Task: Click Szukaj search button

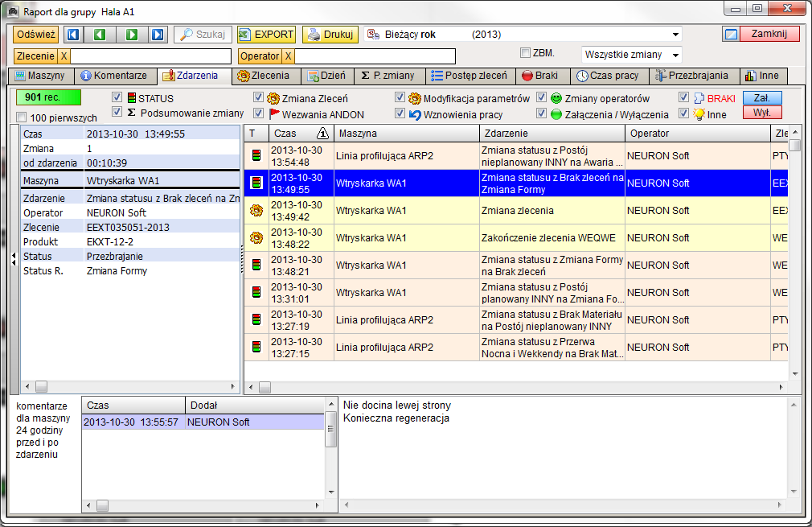Action: 203,35
